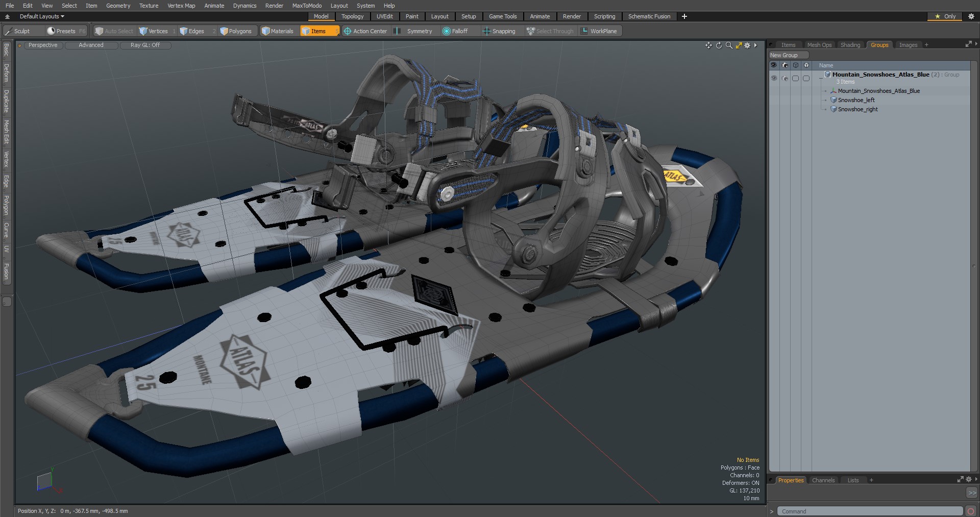Viewport: 980px width, 517px height.
Task: Select the Snowshoe_left mesh item
Action: 856,100
